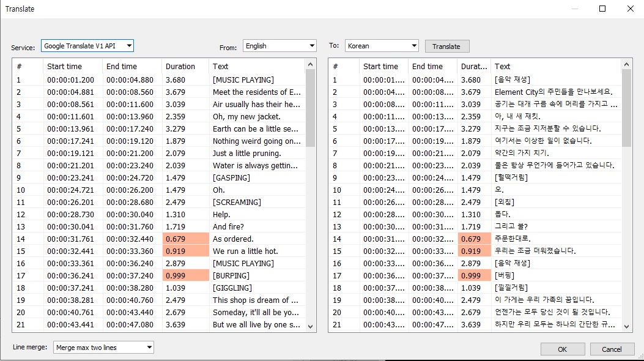Screen dimensions: 644x361
Task: Open the To language dropdown Korean
Action: point(382,46)
